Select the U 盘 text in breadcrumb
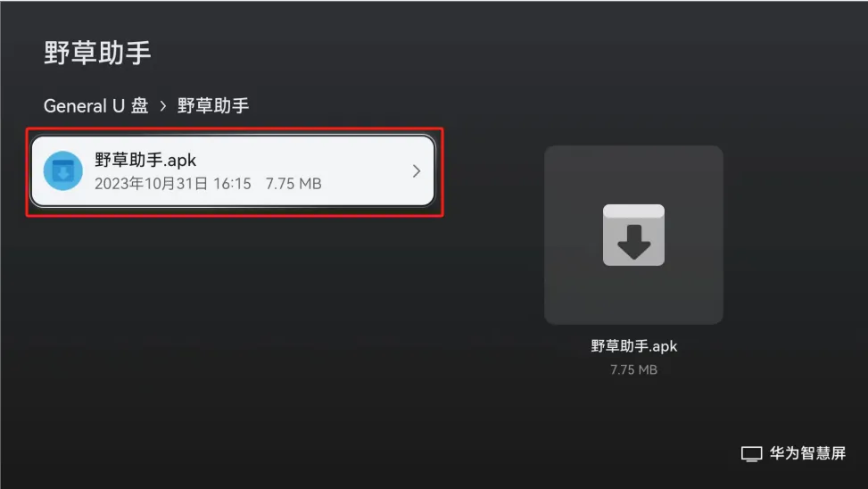Viewport: 868px width, 489px height. click(x=130, y=105)
